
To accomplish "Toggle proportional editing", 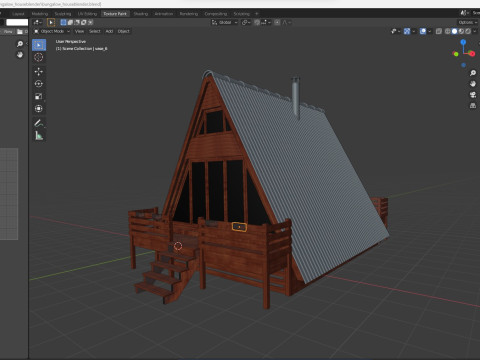I will click(277, 22).
